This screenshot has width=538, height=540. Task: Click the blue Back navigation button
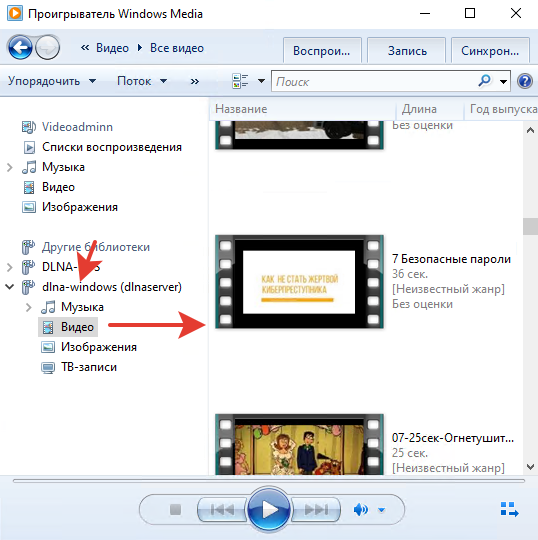pos(20,48)
